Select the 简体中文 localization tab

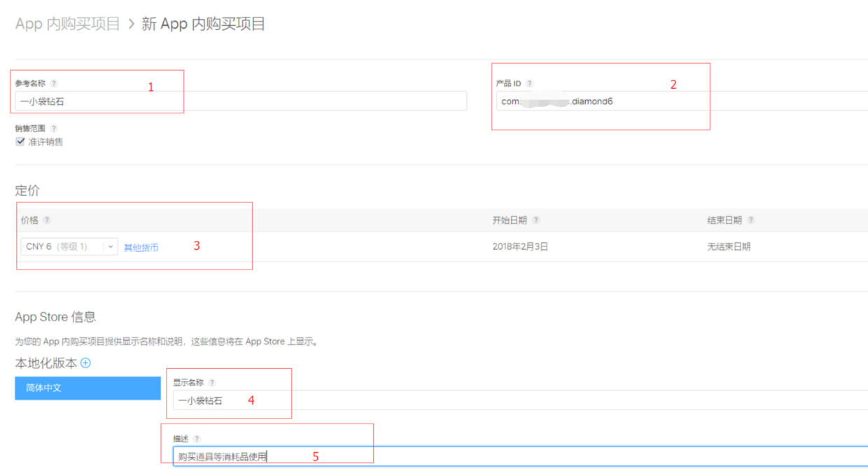click(87, 388)
